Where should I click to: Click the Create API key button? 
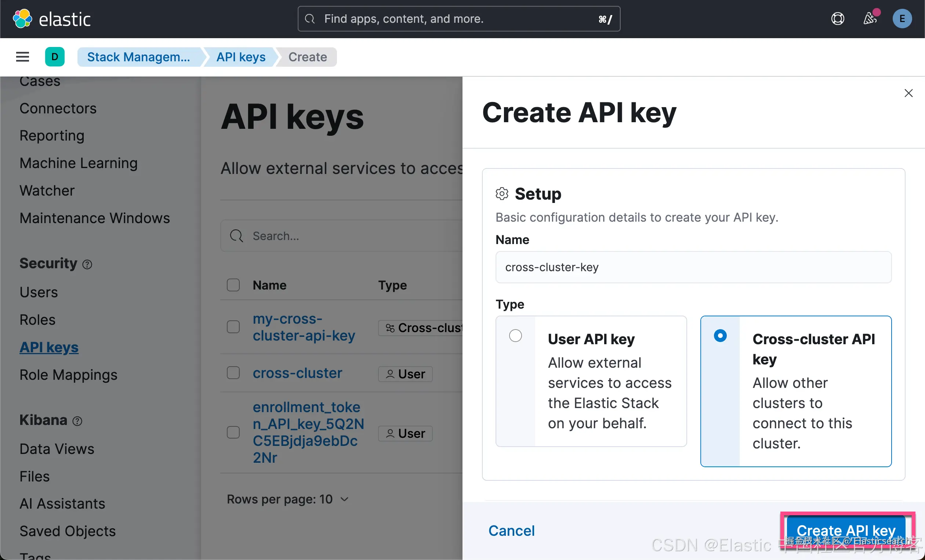click(846, 530)
